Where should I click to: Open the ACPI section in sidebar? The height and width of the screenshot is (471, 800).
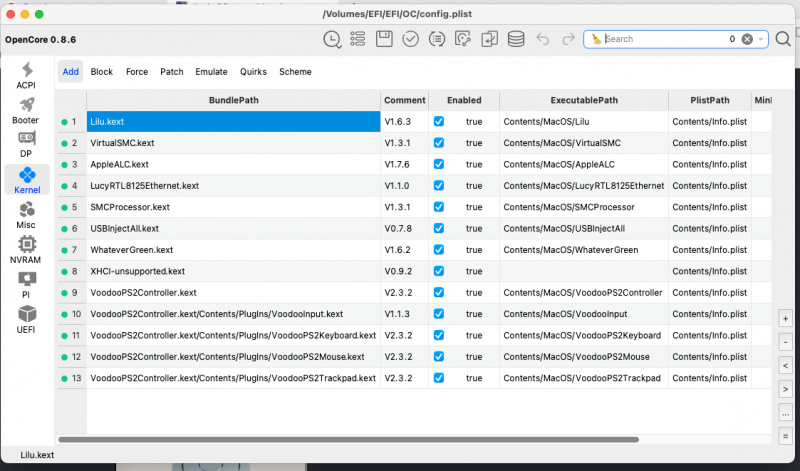(x=26, y=75)
